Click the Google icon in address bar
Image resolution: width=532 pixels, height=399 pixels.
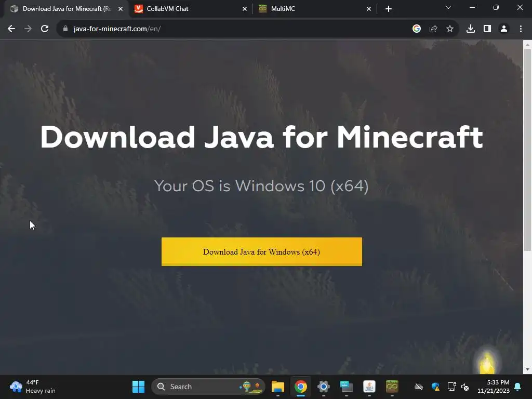[417, 29]
